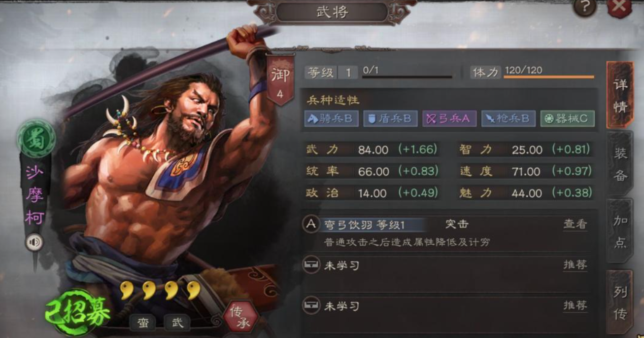This screenshot has width=644, height=338.
Task: Click 推荐 for the third skill slot
Action: (x=575, y=306)
